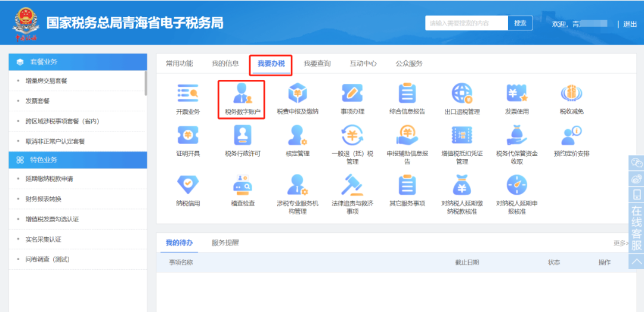Open the 税收减免 icon

click(571, 93)
